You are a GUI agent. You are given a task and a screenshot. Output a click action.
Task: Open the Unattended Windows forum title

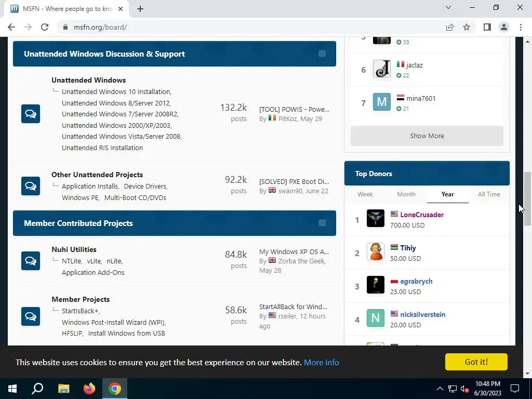(x=88, y=80)
